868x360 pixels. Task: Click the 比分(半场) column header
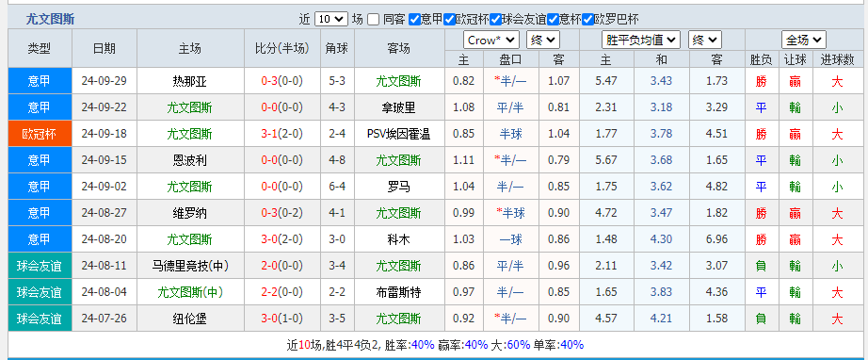(281, 49)
